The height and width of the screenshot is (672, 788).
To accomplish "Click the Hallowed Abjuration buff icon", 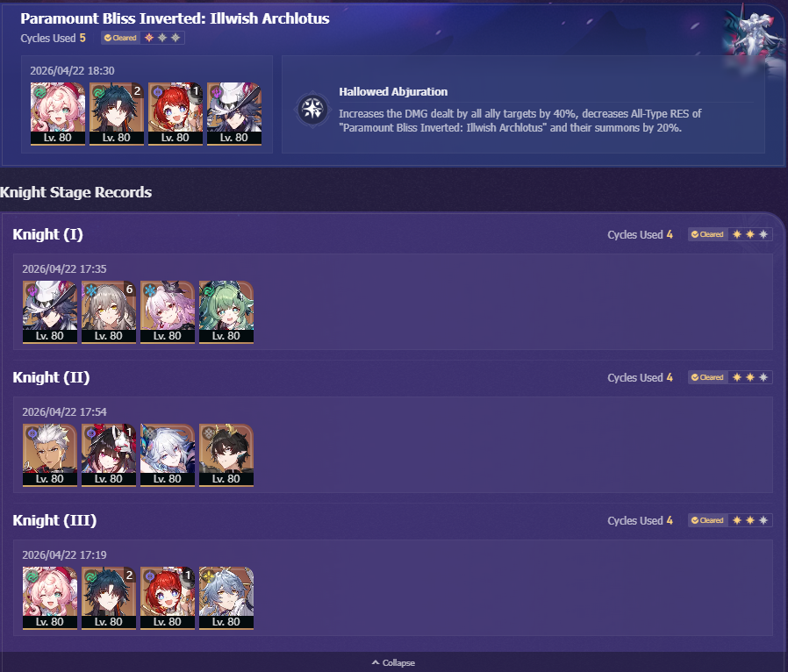I will [x=312, y=109].
